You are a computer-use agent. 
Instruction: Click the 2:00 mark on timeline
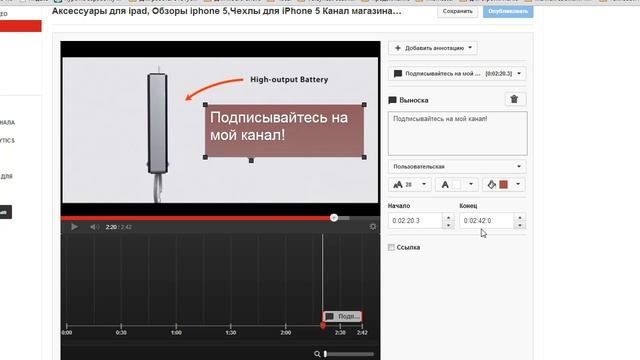click(x=285, y=333)
